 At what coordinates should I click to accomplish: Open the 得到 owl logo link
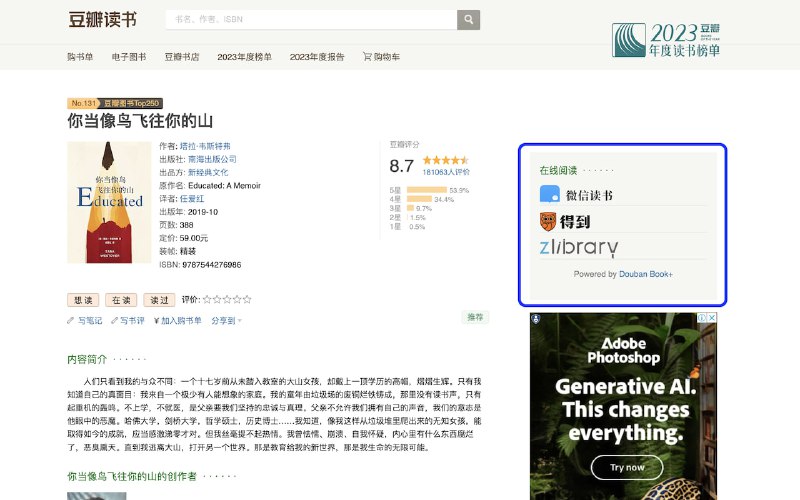564,221
